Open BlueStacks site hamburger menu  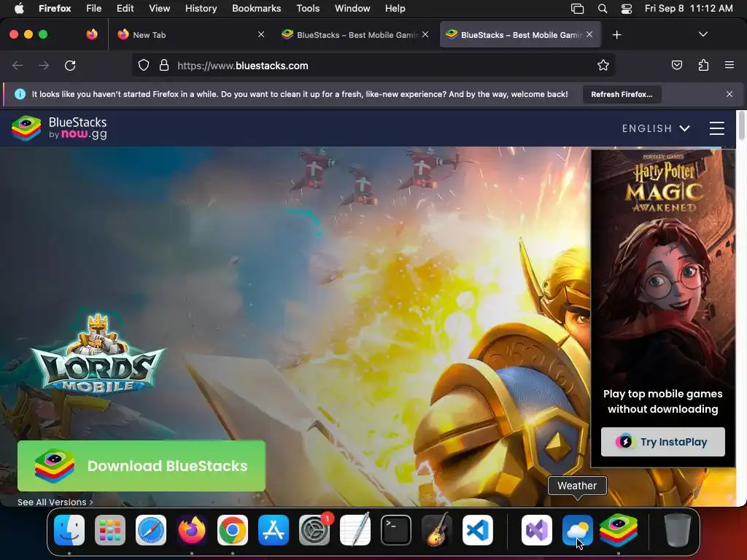point(717,128)
